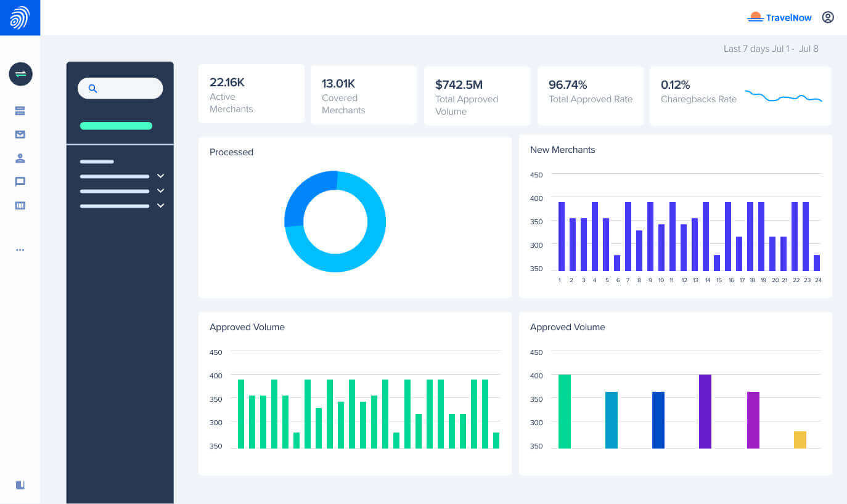Viewport: 847px width, 504px height.
Task: Click the fingerprint logo icon
Action: (20, 18)
